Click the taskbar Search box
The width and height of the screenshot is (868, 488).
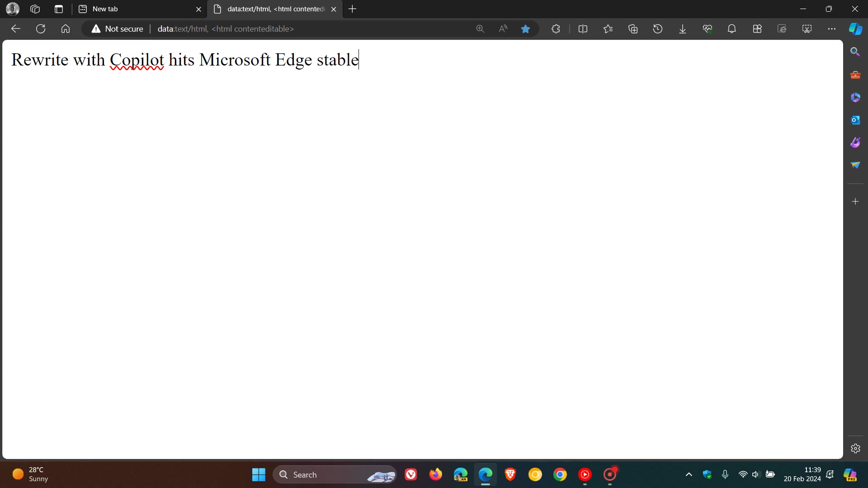click(x=335, y=474)
